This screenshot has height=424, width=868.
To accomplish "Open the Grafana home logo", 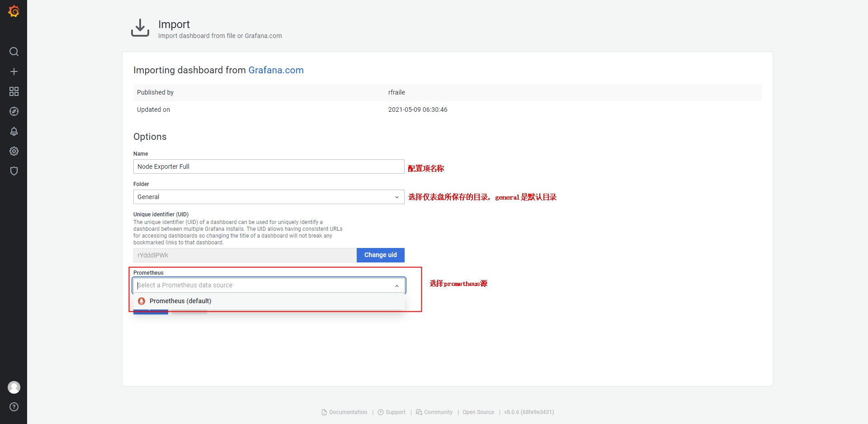I will [14, 11].
